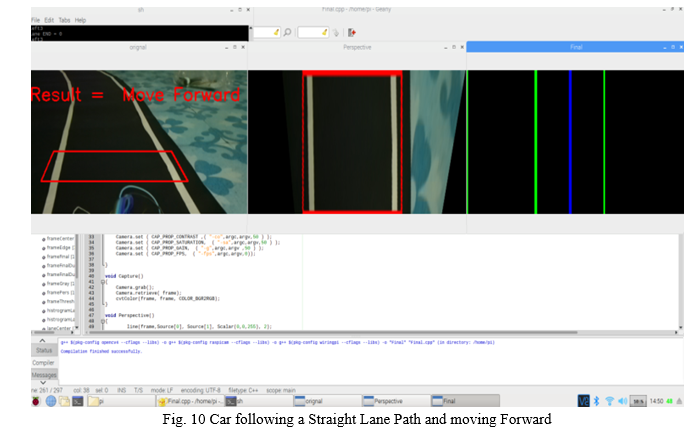
Task: Select framePers symbol in sidebar
Action: click(x=60, y=292)
